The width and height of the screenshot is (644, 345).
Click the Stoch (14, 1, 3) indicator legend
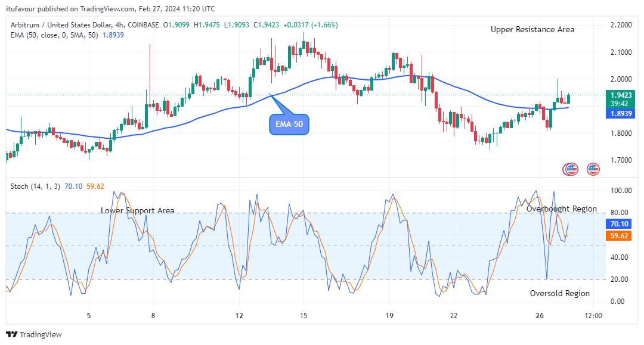[x=35, y=187]
